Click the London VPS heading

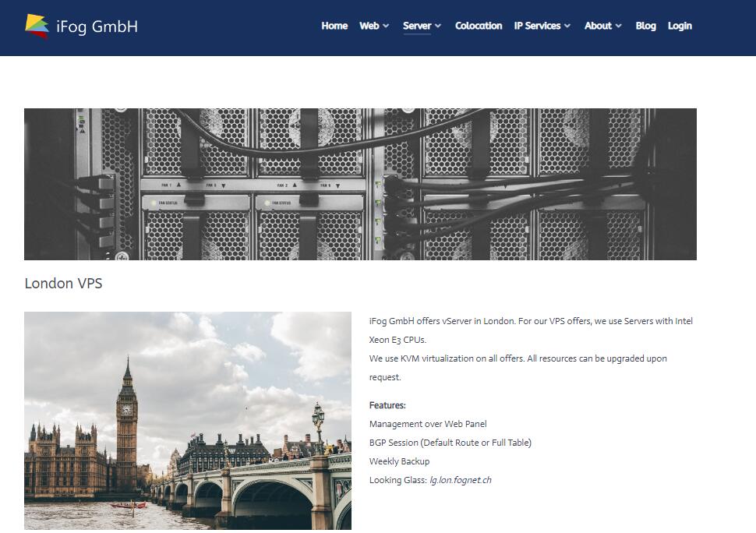pos(63,284)
